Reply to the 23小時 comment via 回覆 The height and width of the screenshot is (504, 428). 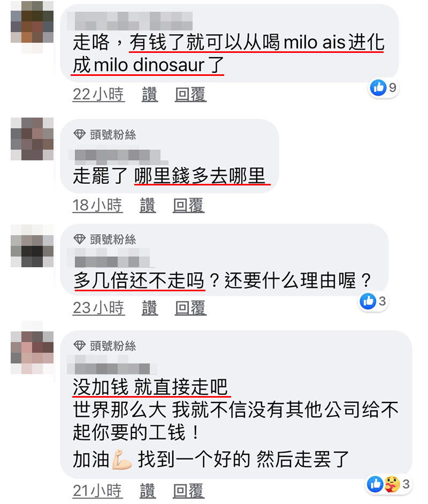coord(190,308)
